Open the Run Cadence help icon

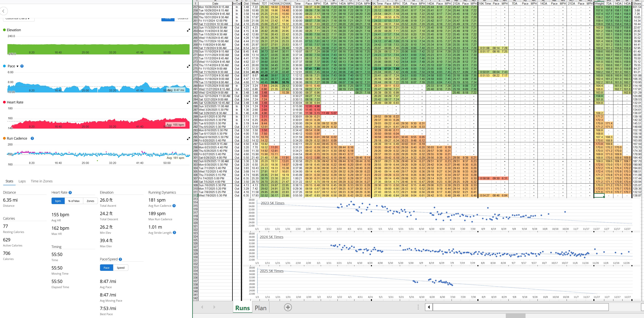[x=32, y=138]
